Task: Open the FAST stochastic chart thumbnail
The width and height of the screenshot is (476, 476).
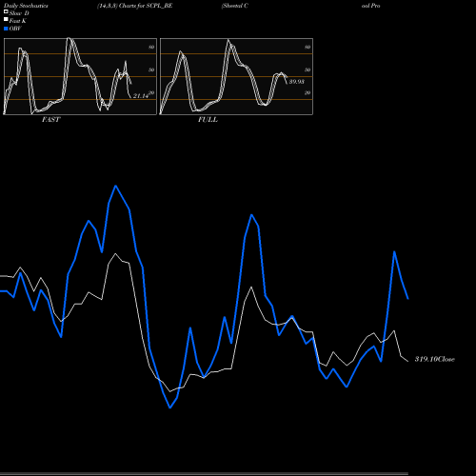Action: tap(80, 76)
